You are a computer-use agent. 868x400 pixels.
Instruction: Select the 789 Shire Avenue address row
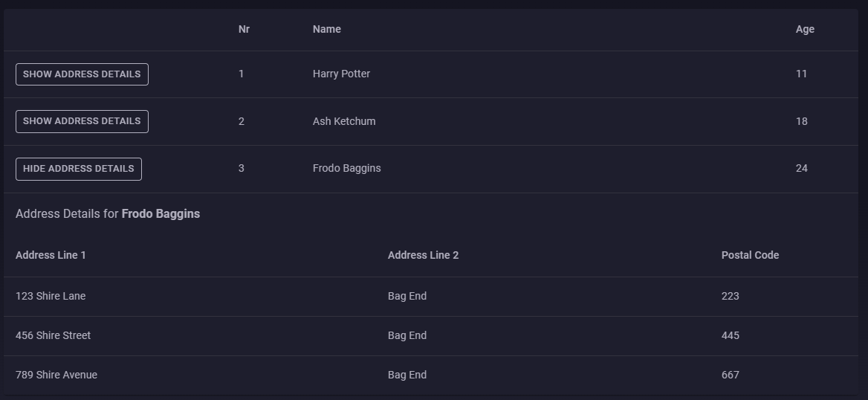click(x=431, y=375)
